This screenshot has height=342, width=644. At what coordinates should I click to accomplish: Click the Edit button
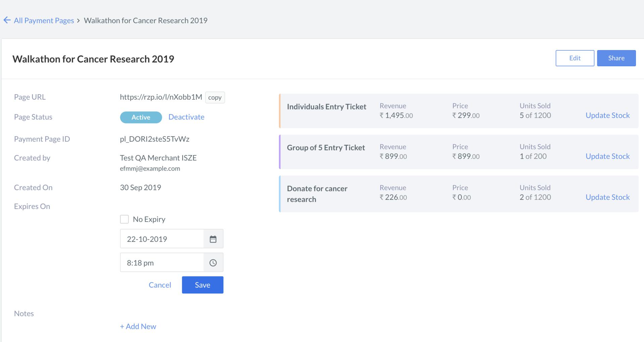575,58
